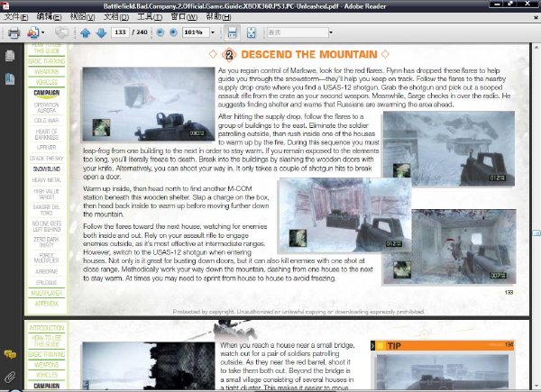Screen dimensions: 541x392
Task: Click the wooden shelter M-COM screenshot
Action: [x=344, y=215]
